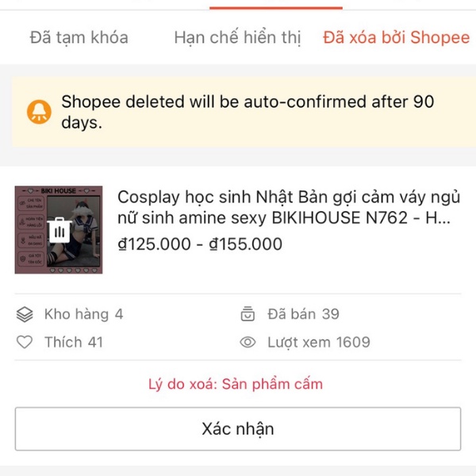Tap the Đã bán 39 text
This screenshot has height=476, width=476.
[x=303, y=314]
